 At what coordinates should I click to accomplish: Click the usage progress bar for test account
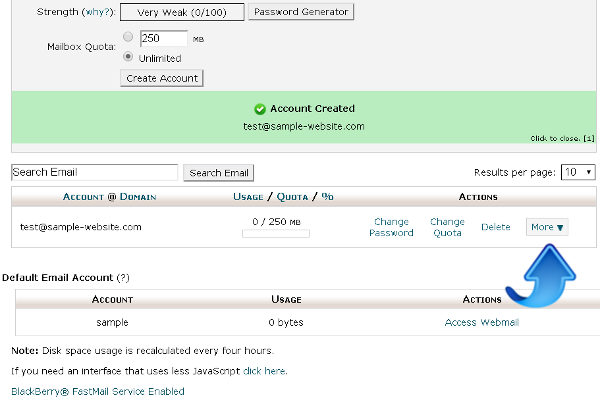[x=275, y=234]
